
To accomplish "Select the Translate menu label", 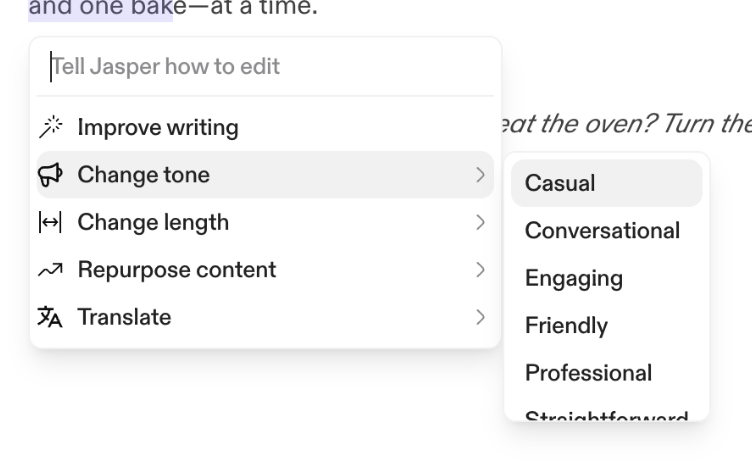I will pos(124,318).
